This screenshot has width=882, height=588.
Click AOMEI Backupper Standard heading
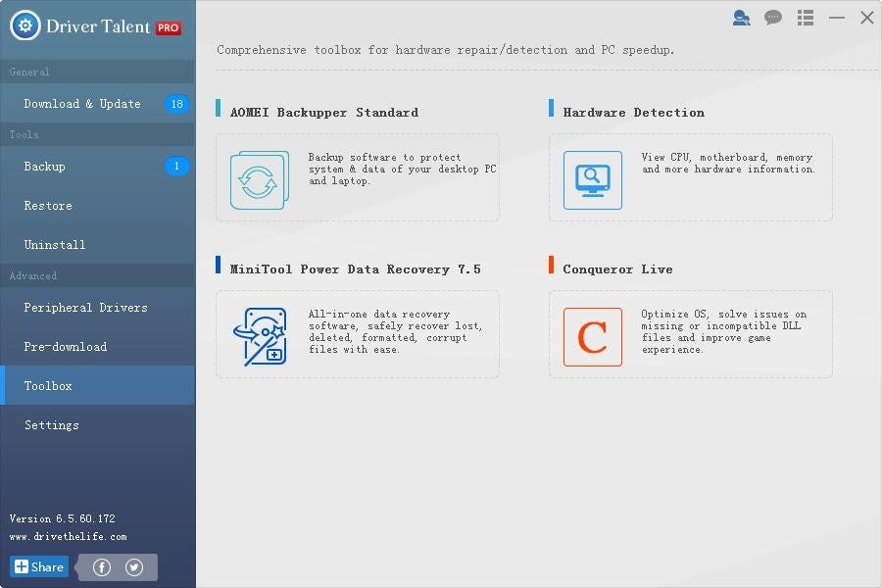point(324,112)
